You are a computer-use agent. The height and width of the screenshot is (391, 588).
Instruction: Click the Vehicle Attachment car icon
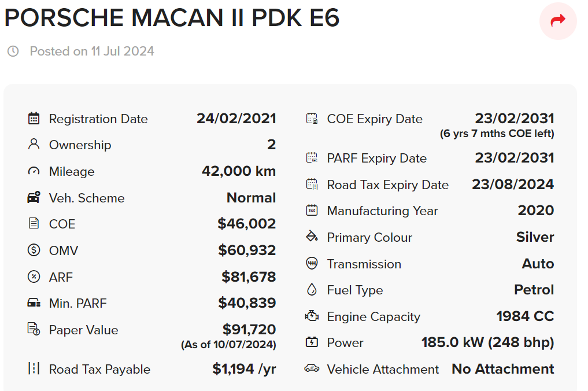(x=312, y=368)
